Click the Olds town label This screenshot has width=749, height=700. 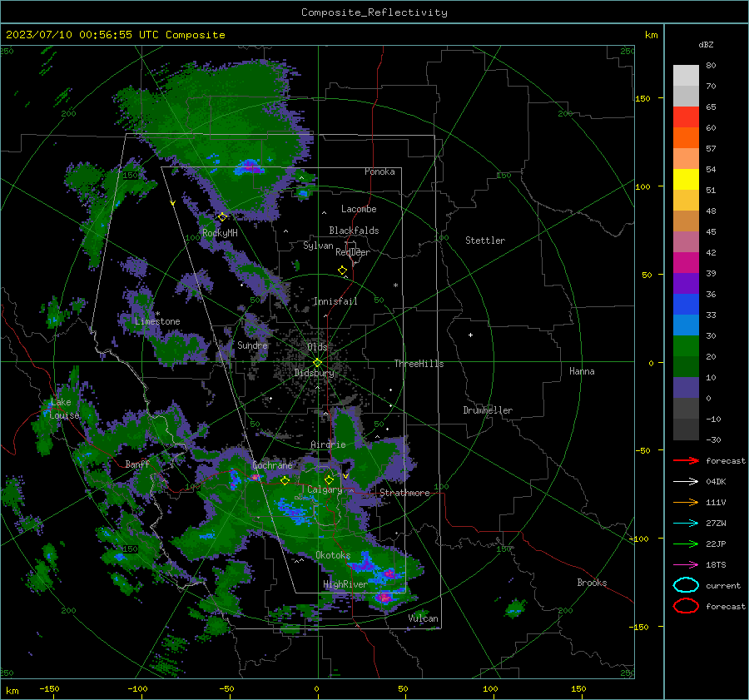tap(317, 347)
